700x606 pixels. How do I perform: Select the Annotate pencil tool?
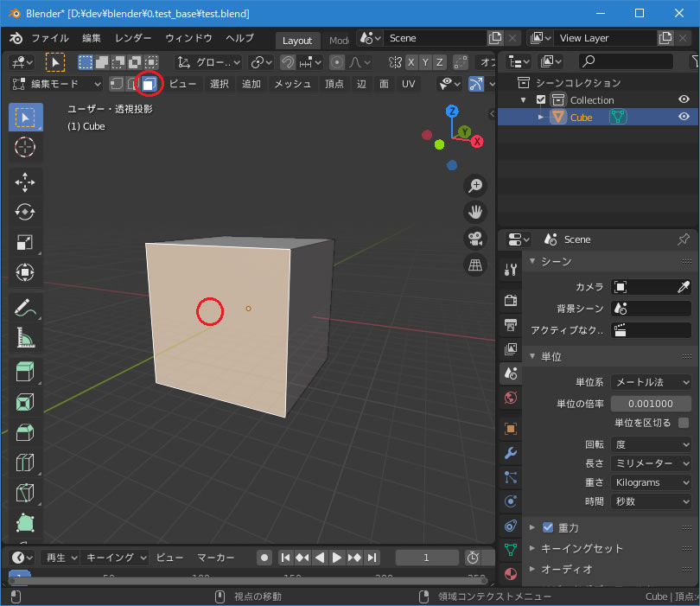25,308
